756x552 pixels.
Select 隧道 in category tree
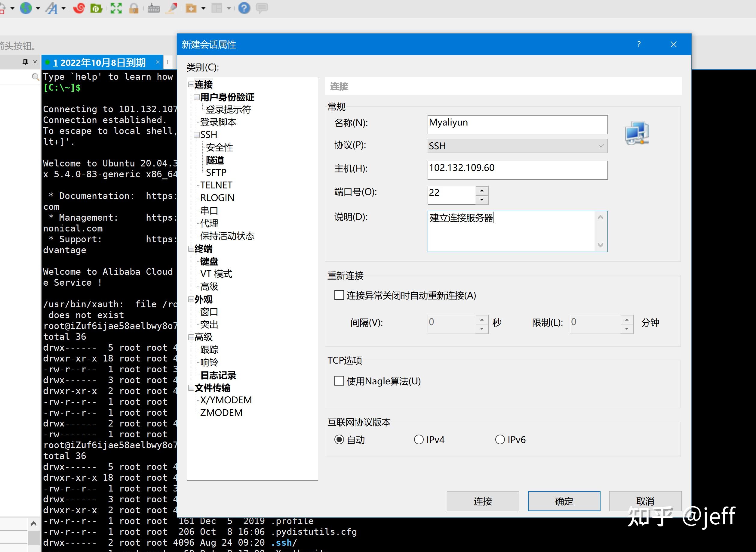(215, 160)
